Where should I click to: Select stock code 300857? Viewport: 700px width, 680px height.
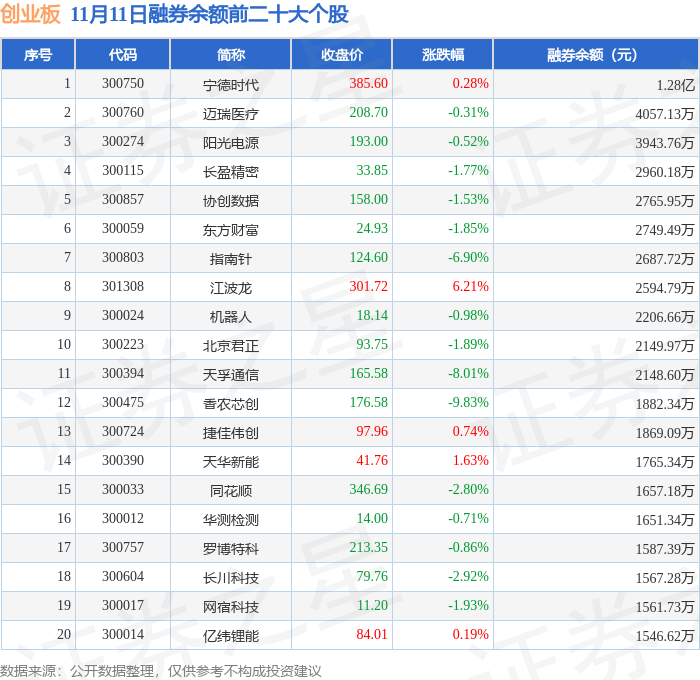123,199
